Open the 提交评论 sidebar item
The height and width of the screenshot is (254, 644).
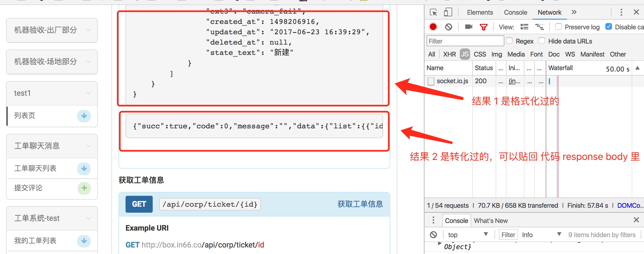point(52,188)
